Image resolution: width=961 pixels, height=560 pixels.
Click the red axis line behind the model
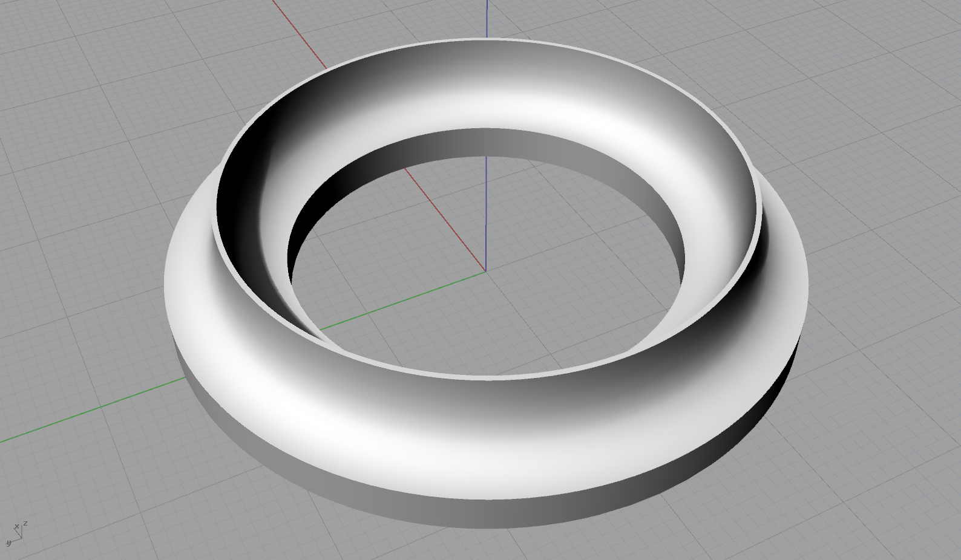(x=300, y=34)
